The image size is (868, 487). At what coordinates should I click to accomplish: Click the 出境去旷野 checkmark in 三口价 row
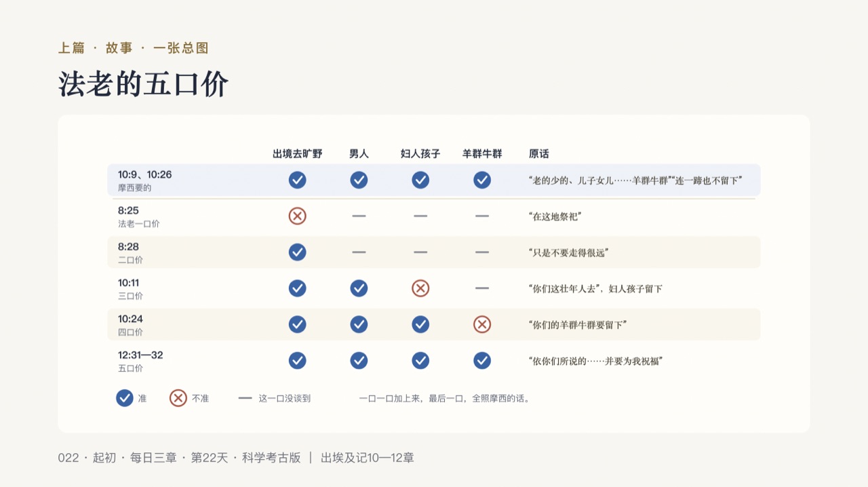(x=297, y=288)
